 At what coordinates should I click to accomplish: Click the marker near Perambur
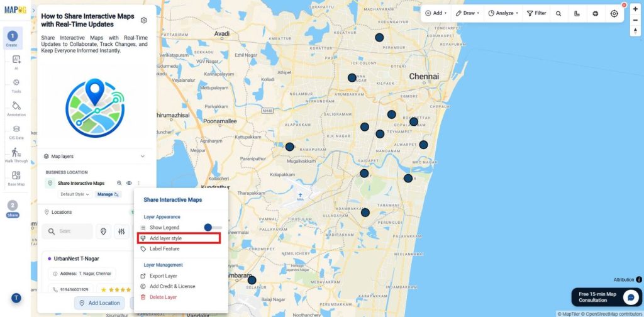[x=379, y=37]
